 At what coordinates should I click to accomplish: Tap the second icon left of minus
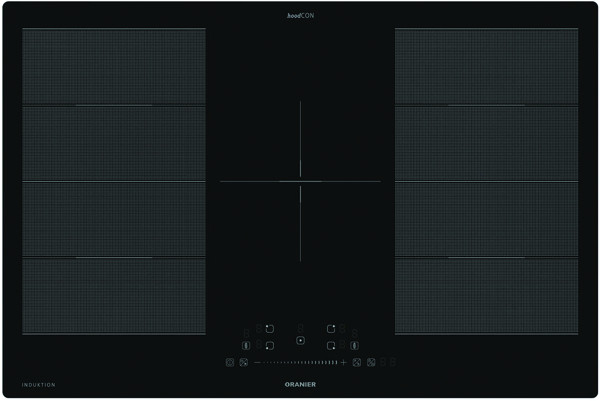(x=243, y=362)
